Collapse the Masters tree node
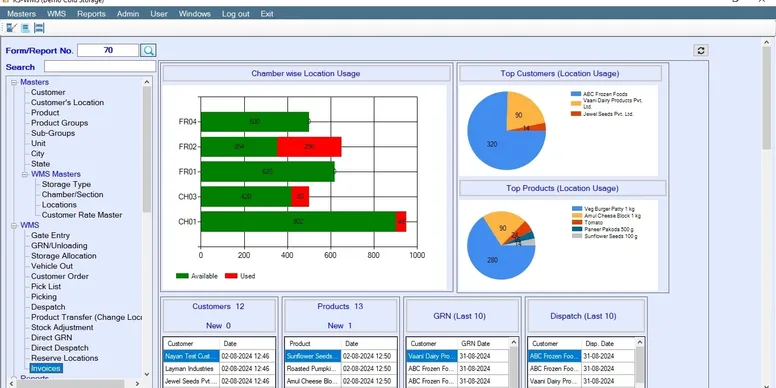The height and width of the screenshot is (388, 776). pos(14,82)
